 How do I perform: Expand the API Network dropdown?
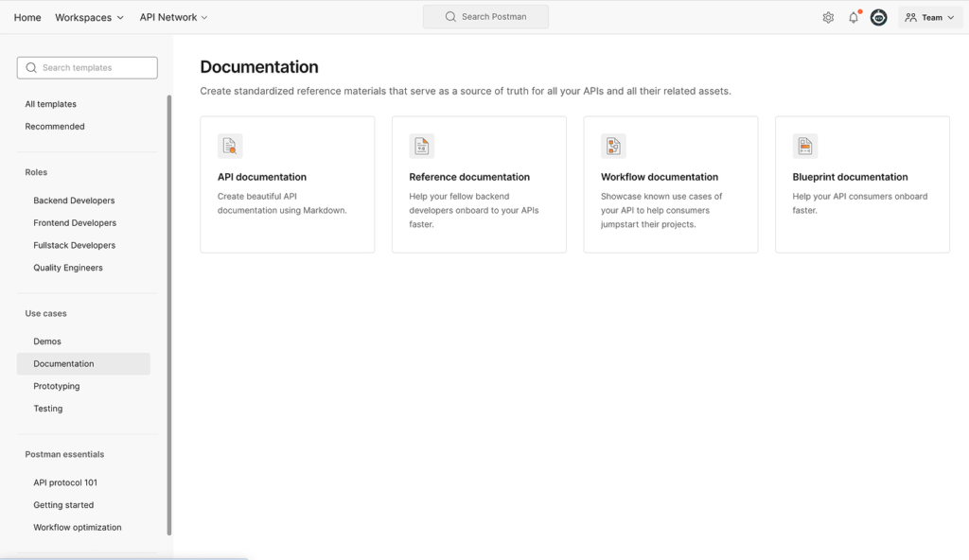pyautogui.click(x=173, y=17)
